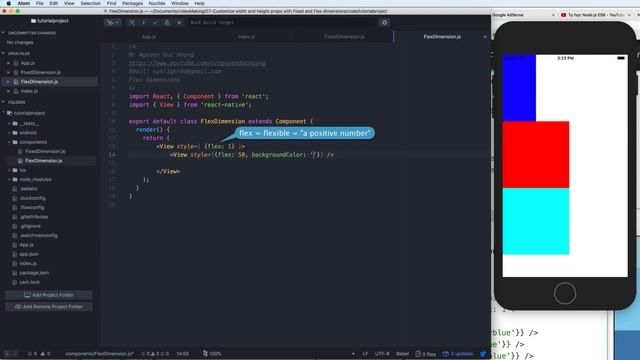640x360 pixels.
Task: Select FixedDimension.js in Open Files list
Action: click(x=40, y=72)
